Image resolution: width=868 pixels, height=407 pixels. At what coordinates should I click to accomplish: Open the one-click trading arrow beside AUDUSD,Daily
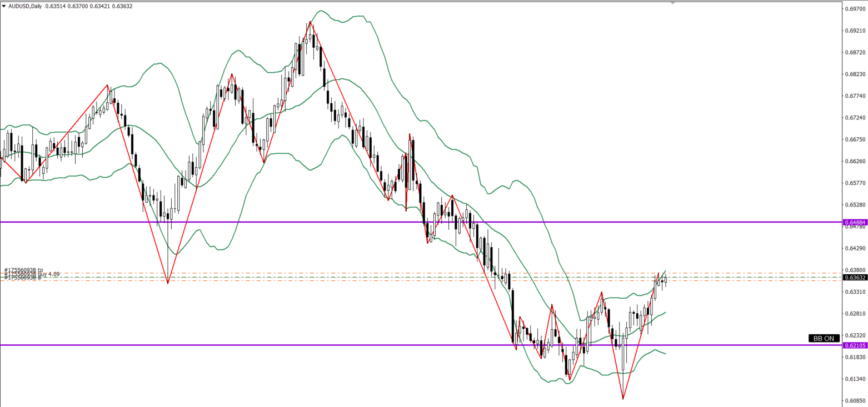pos(4,5)
